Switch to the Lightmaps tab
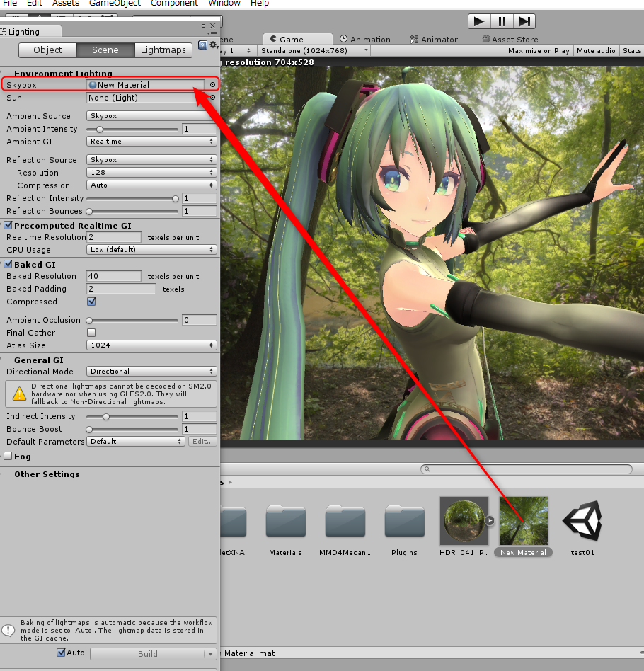This screenshot has width=644, height=671. pyautogui.click(x=163, y=50)
